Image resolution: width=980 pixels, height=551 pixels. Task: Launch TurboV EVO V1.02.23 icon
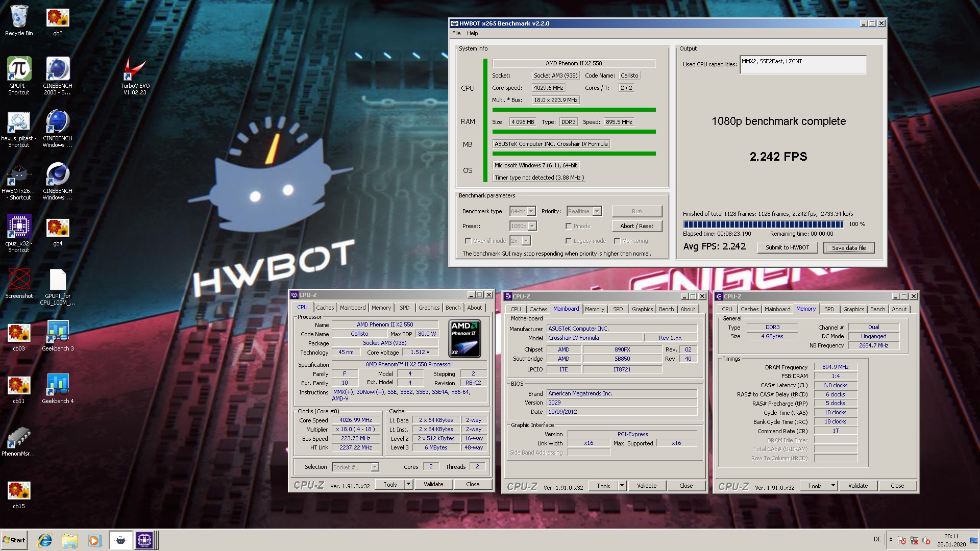click(135, 76)
